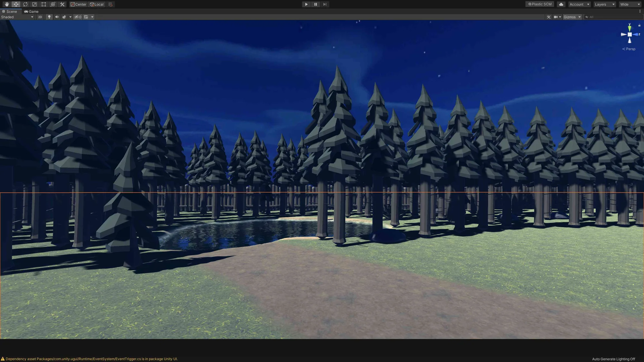The height and width of the screenshot is (362, 644).
Task: Start play mode with Play button
Action: click(x=306, y=4)
